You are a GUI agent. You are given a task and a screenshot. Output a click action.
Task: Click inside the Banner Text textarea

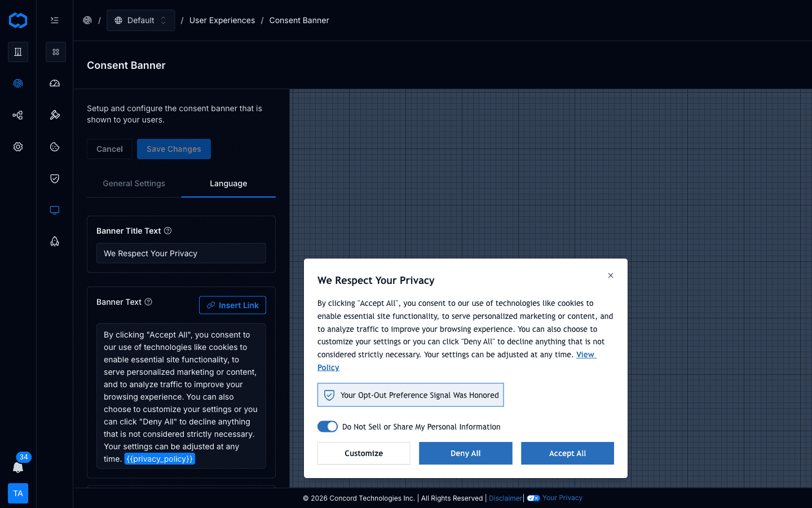(x=181, y=396)
